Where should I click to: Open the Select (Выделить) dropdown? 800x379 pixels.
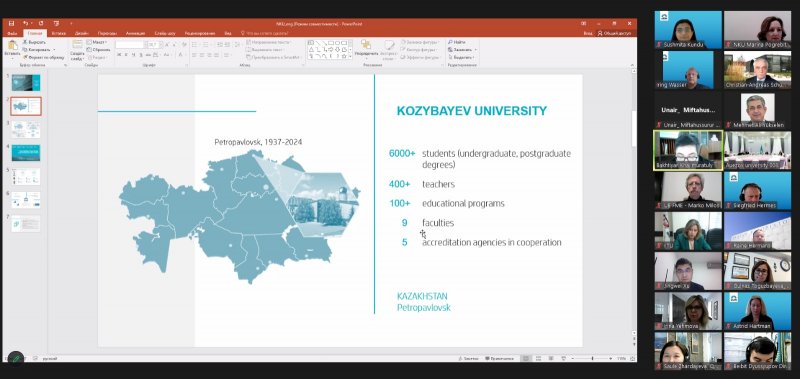[x=462, y=57]
